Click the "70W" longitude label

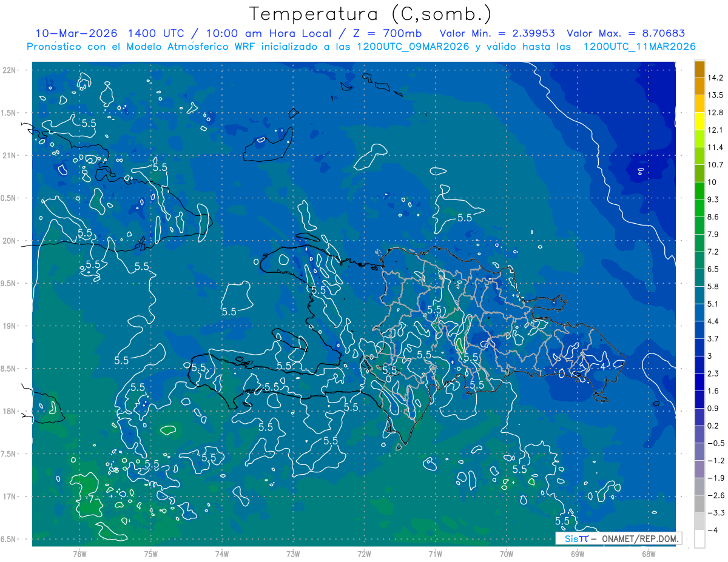pos(507,554)
